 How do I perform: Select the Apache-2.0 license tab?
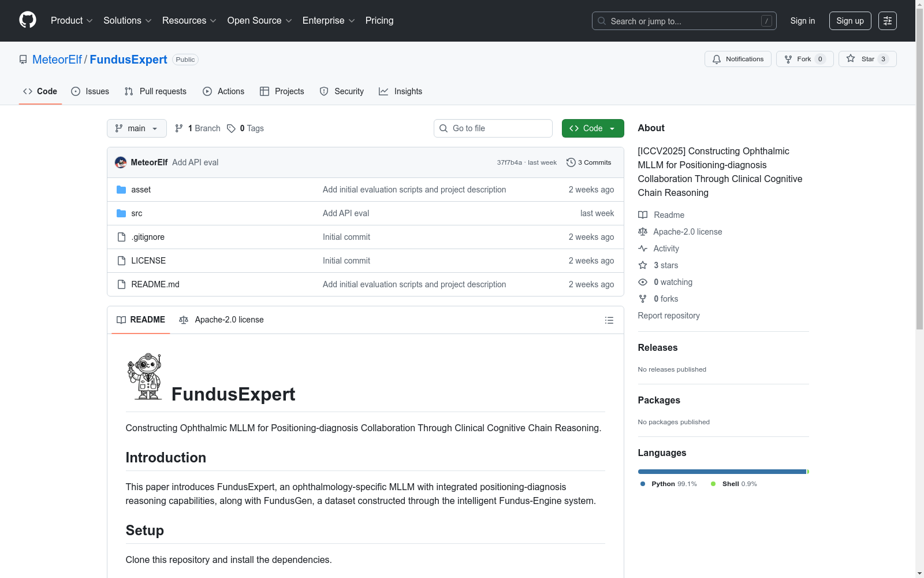221,320
